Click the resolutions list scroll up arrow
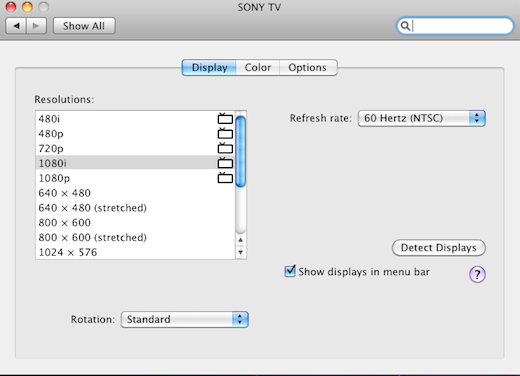Screen dimensions: 520x376 pyautogui.click(x=240, y=240)
